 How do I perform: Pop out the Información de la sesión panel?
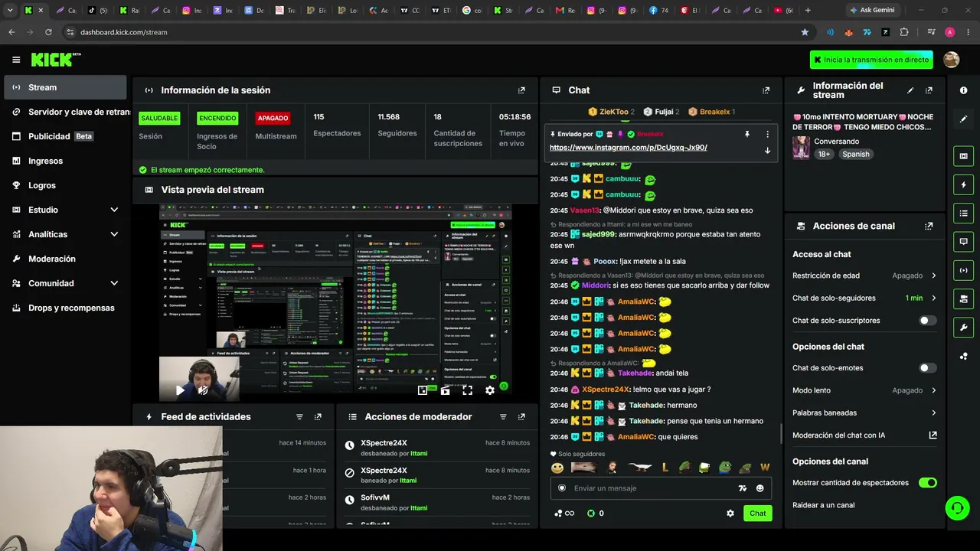pyautogui.click(x=521, y=90)
